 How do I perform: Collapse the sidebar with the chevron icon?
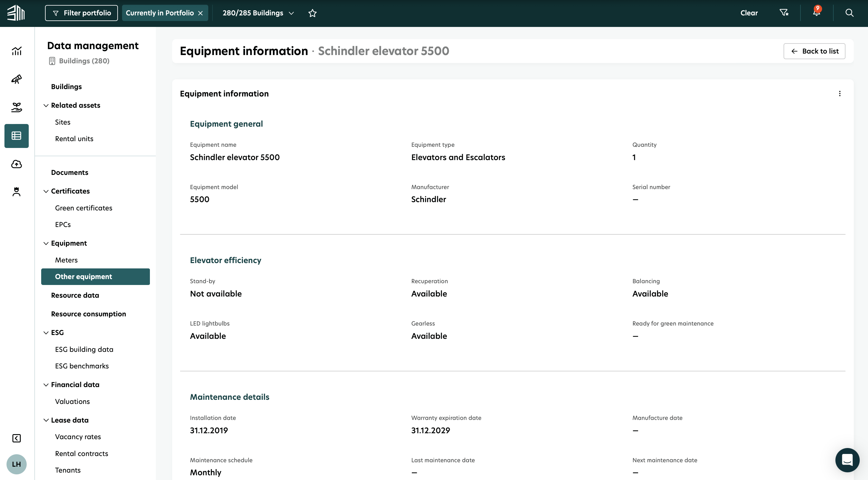[x=16, y=438]
